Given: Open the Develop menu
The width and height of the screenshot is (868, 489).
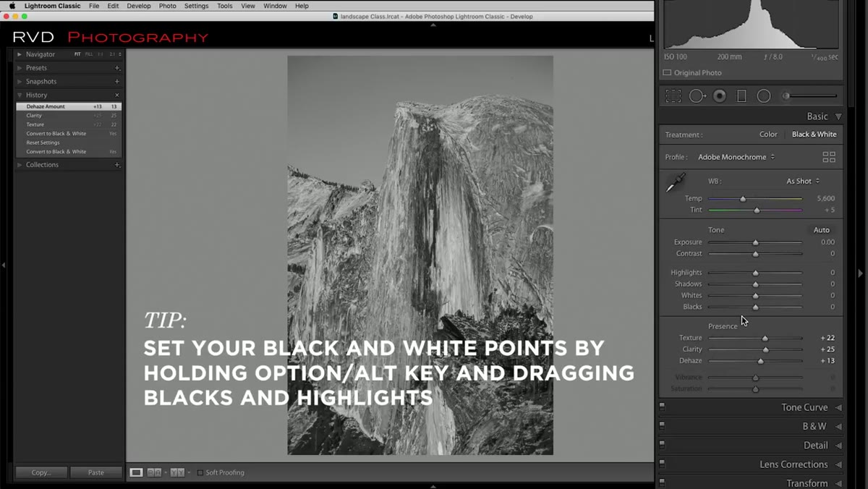Looking at the screenshot, I should point(139,6).
